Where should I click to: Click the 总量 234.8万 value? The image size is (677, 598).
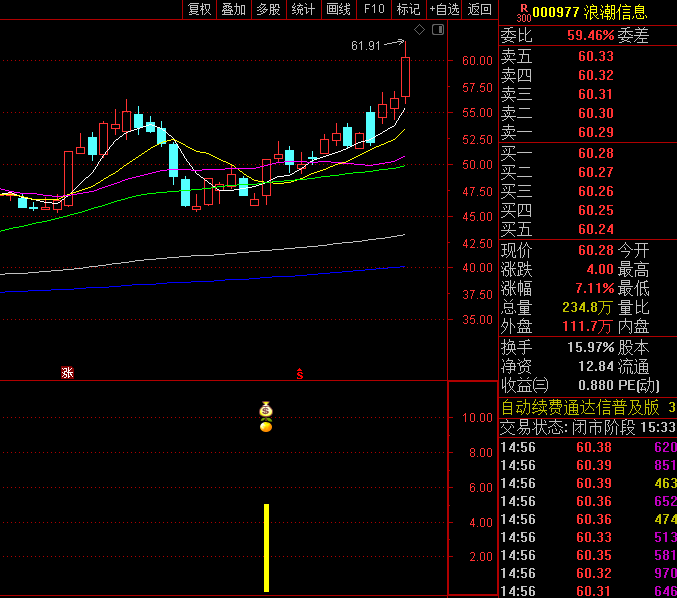[587, 307]
